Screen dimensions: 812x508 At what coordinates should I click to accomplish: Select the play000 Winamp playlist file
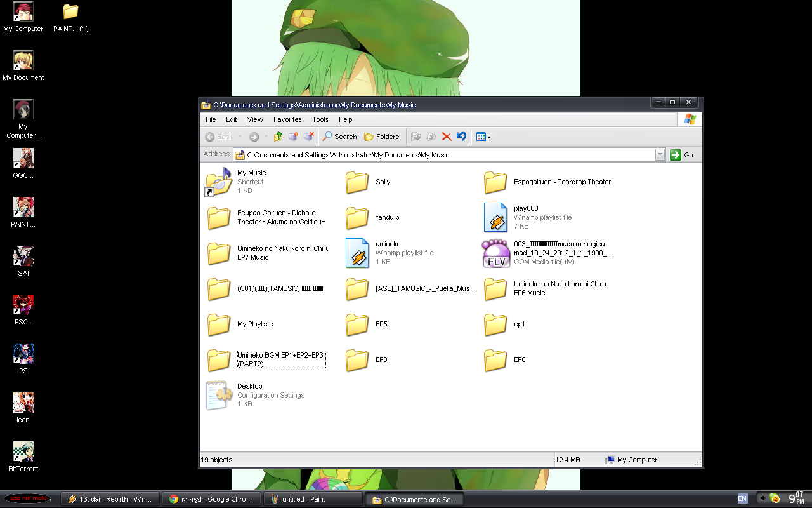[495, 218]
